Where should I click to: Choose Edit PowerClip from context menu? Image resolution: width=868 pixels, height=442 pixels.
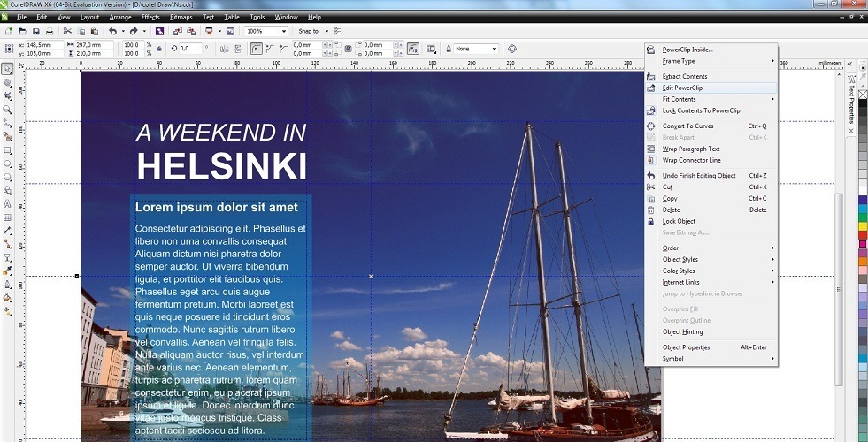711,88
